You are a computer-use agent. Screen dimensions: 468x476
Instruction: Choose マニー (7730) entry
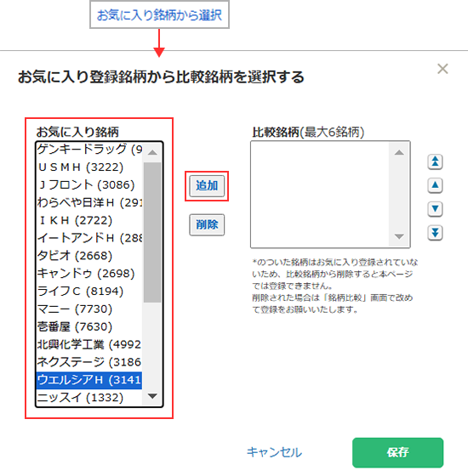coord(89,309)
